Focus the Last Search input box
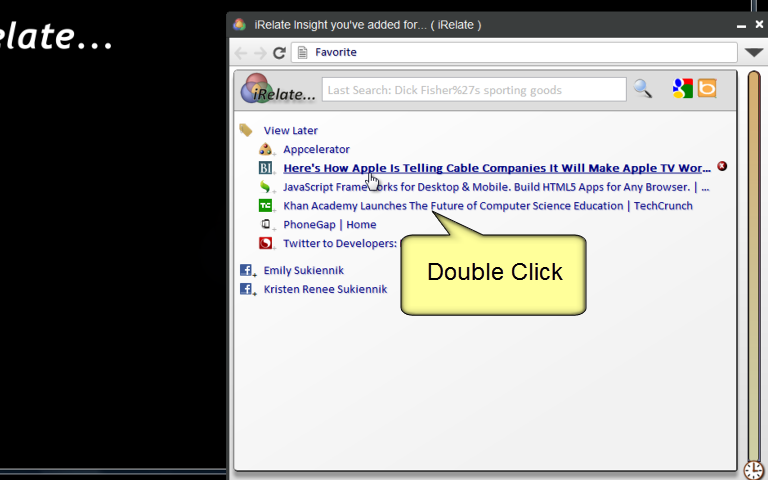This screenshot has width=768, height=480. (x=474, y=90)
